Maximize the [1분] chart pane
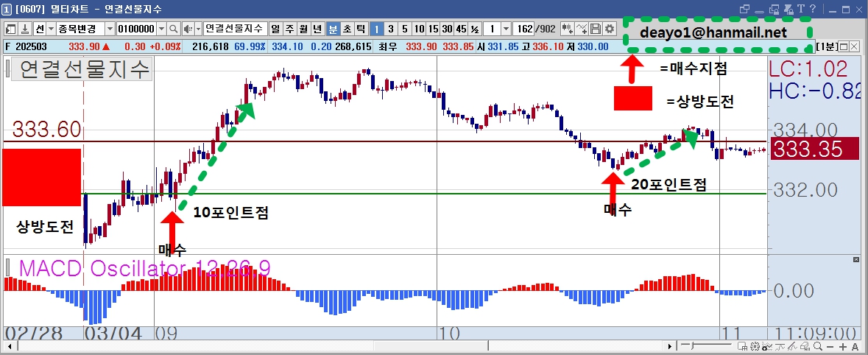868x355 pixels. [x=844, y=47]
